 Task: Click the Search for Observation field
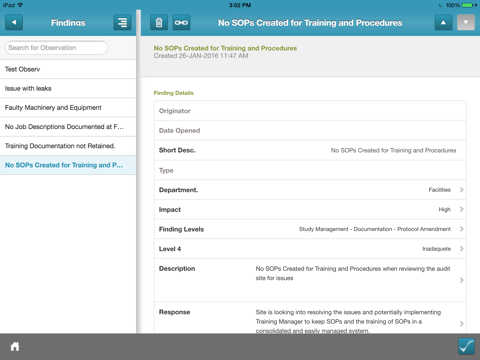pos(56,48)
